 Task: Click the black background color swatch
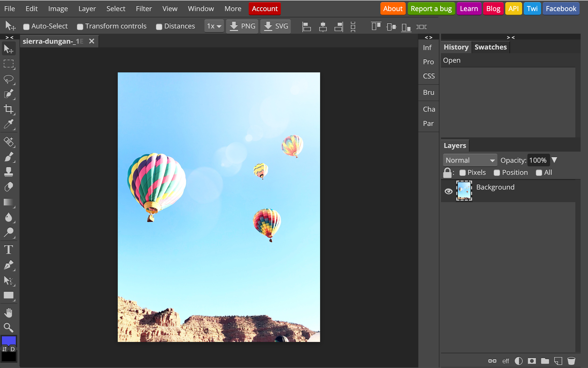tap(9, 357)
